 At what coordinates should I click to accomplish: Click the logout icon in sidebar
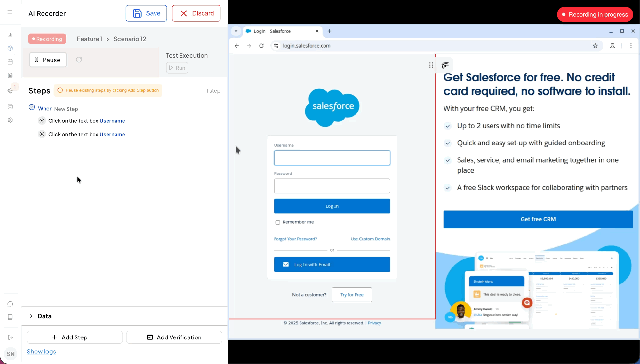[10, 337]
